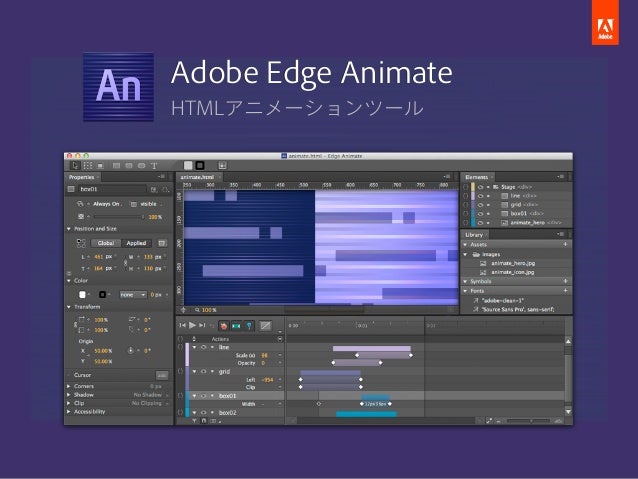Select the Selection arrow tool
The height and width of the screenshot is (479, 638).
pos(75,166)
